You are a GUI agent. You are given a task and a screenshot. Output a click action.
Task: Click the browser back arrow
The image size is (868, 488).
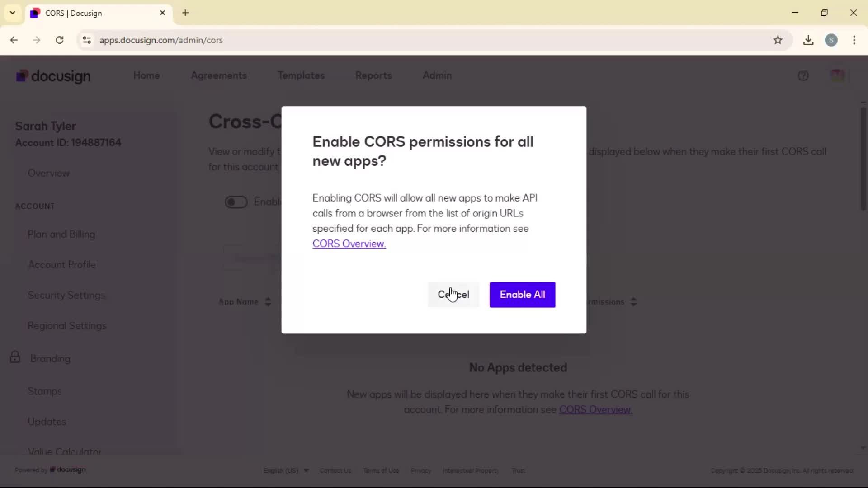(14, 40)
